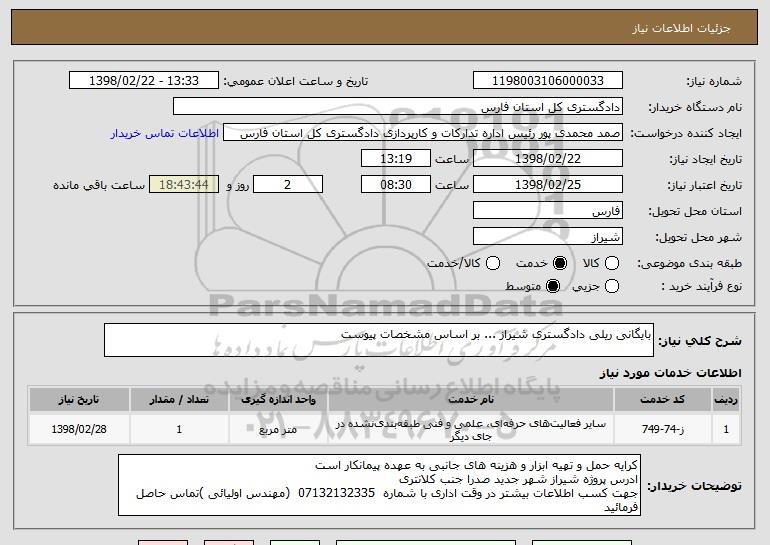Viewport: 770px width, 545px height.
Task: Click the delivery province field فارس
Action: 548,211
